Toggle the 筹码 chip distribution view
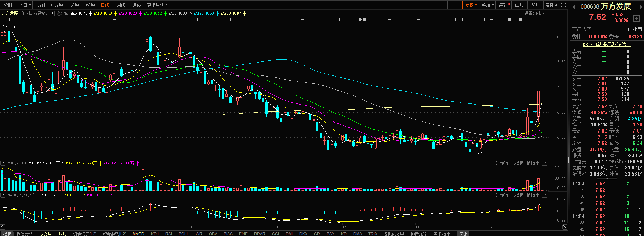 tap(504, 5)
